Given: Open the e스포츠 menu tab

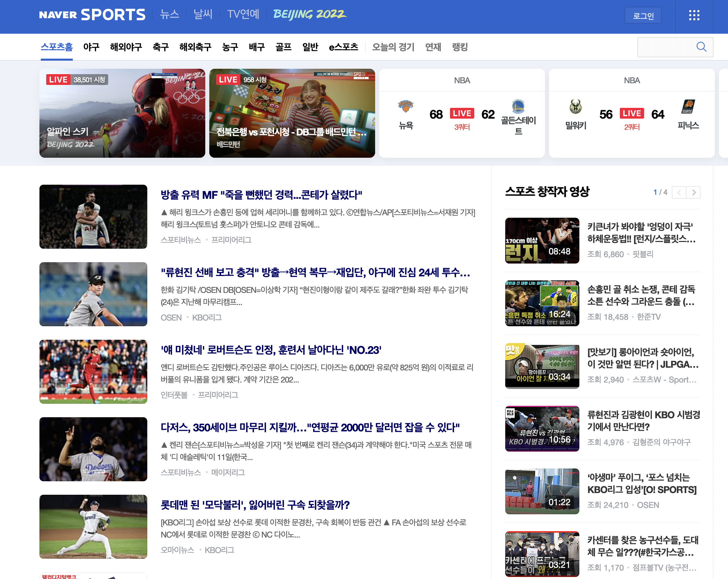Looking at the screenshot, I should pyautogui.click(x=343, y=47).
